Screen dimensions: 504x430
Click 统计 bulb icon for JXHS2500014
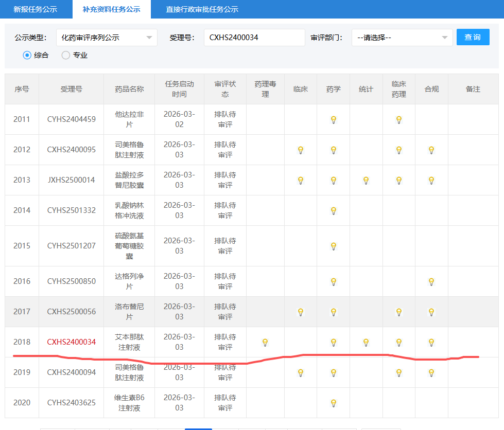[366, 181]
